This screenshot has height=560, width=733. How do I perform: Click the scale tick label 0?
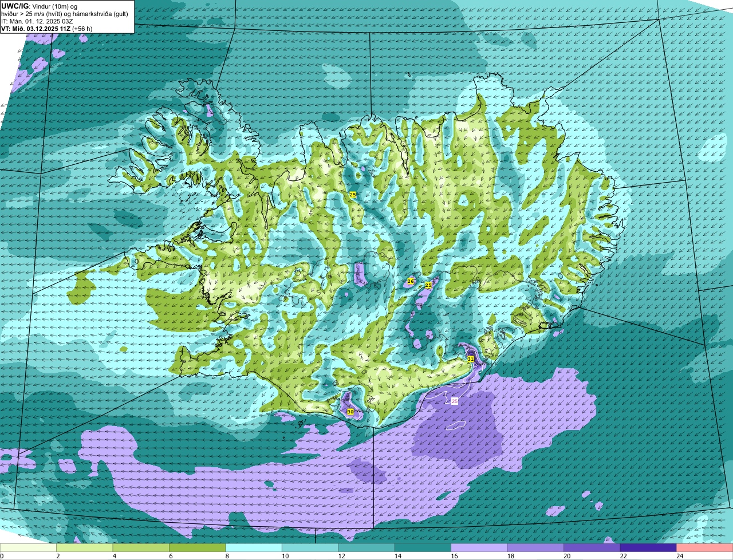(x=2, y=556)
